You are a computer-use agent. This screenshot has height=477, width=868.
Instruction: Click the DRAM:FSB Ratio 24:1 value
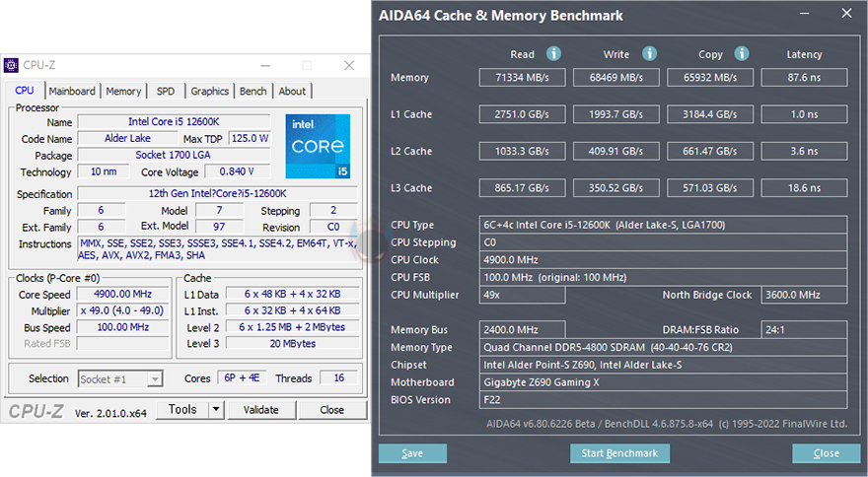[804, 330]
